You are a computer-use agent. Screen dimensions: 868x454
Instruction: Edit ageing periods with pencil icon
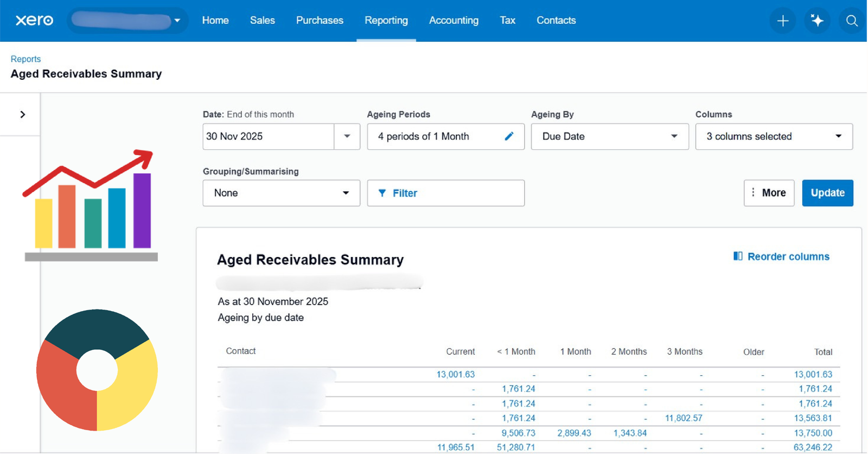(509, 136)
